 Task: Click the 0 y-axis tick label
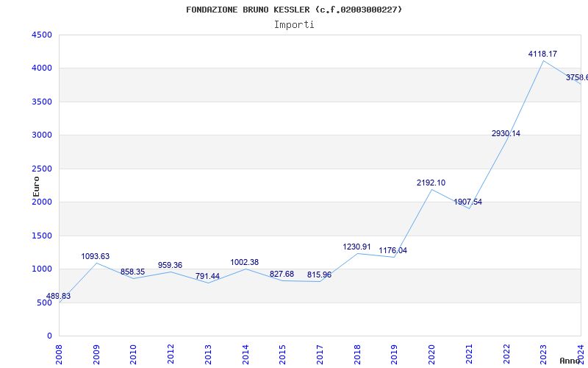49,336
